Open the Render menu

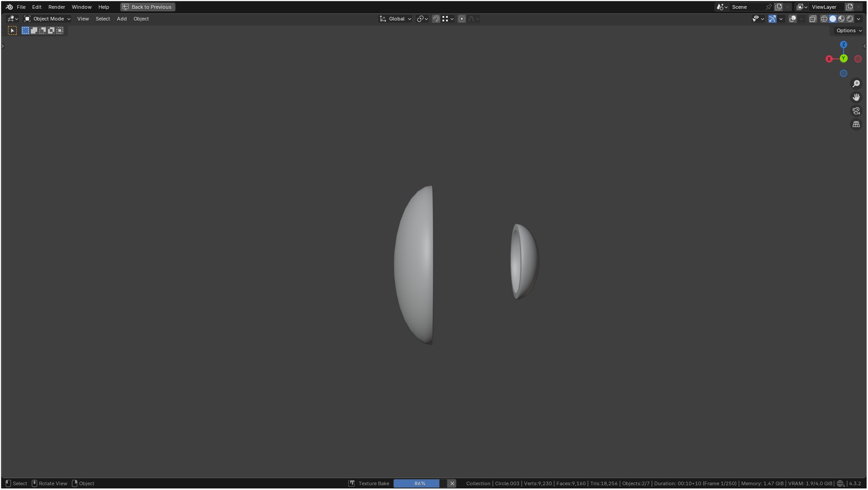click(57, 7)
